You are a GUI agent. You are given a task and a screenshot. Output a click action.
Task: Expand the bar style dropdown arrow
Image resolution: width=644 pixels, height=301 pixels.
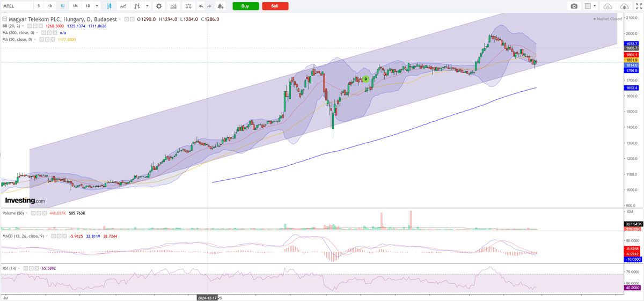(x=148, y=6)
